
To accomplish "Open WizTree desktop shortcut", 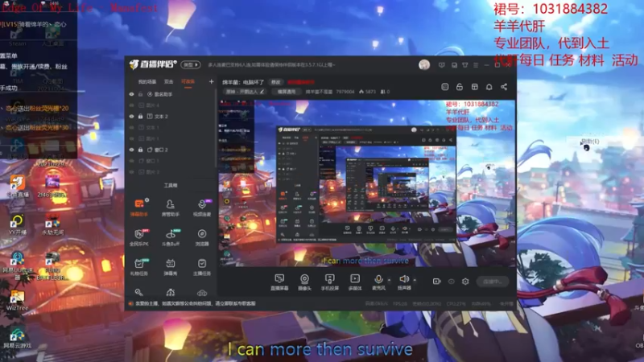I will coord(17,300).
